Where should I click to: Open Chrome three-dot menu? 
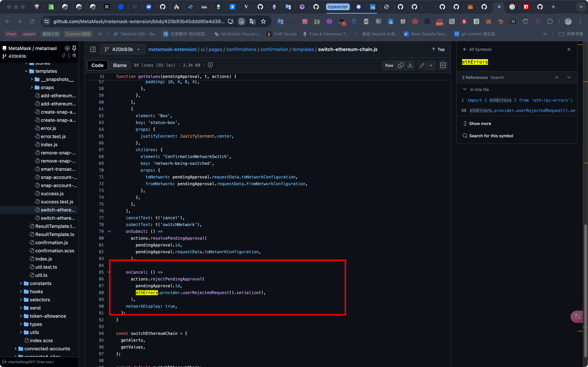tap(581, 21)
